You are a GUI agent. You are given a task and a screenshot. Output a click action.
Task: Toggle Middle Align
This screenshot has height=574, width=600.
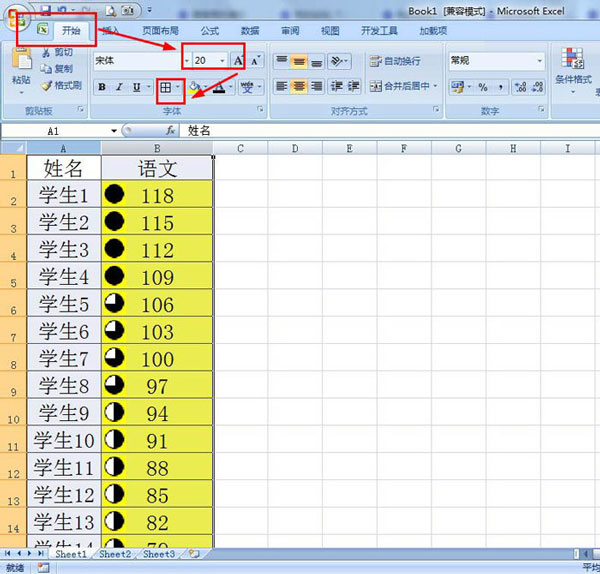point(299,61)
